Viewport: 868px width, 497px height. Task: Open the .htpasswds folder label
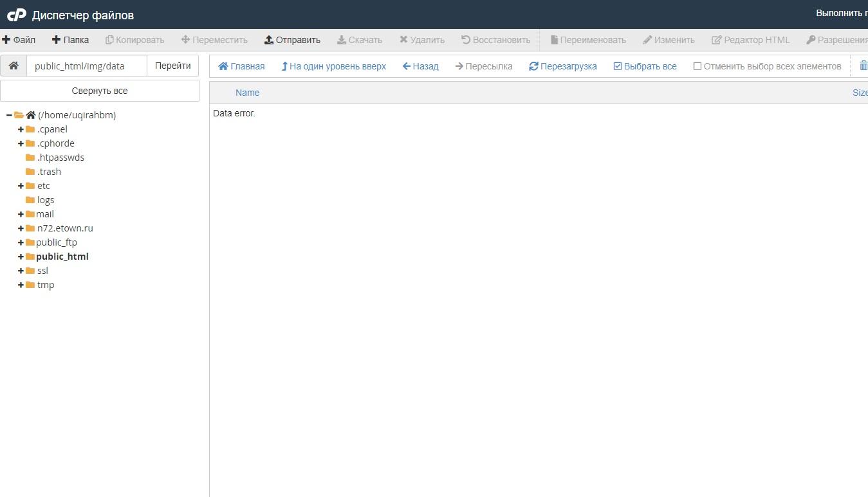point(60,158)
